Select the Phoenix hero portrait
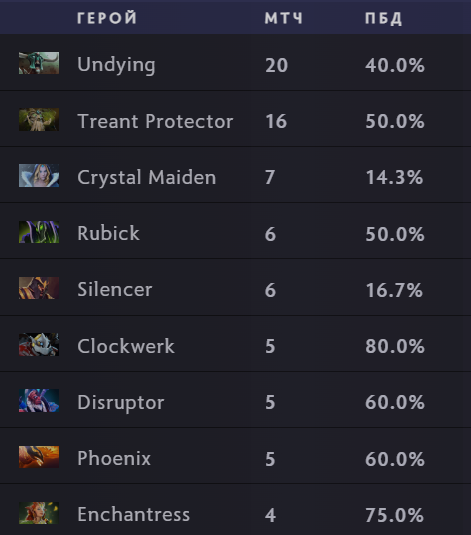Image resolution: width=471 pixels, height=535 pixels. [39, 457]
